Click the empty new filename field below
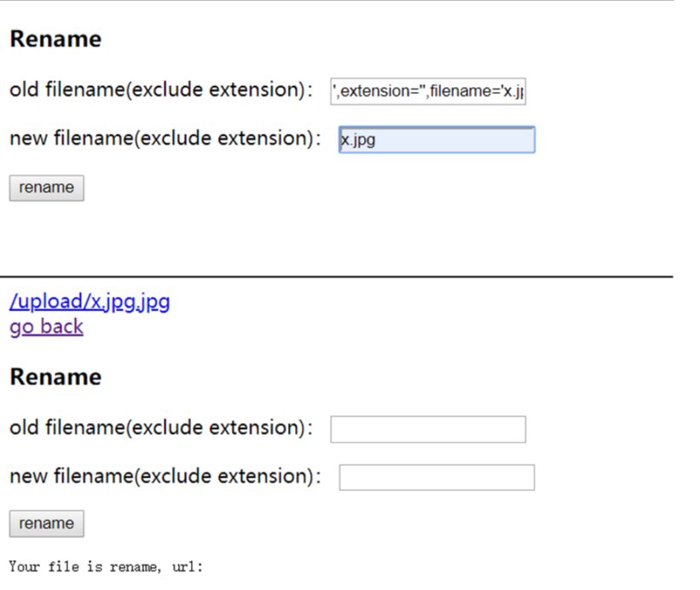 [x=436, y=477]
